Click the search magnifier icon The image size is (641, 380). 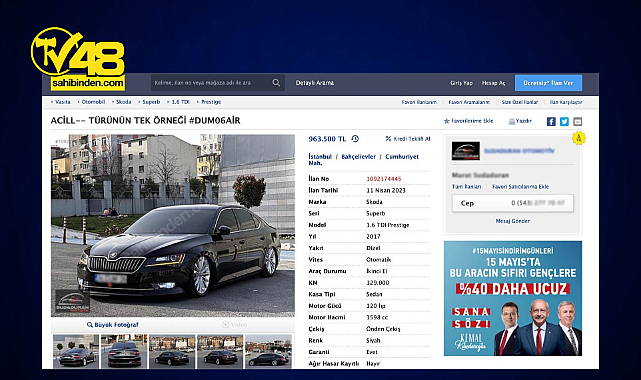[276, 83]
